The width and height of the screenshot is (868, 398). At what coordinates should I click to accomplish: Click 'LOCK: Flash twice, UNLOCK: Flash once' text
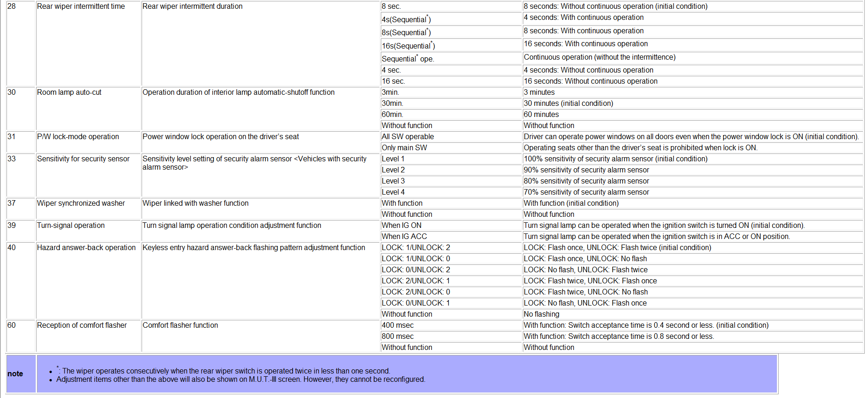point(590,281)
